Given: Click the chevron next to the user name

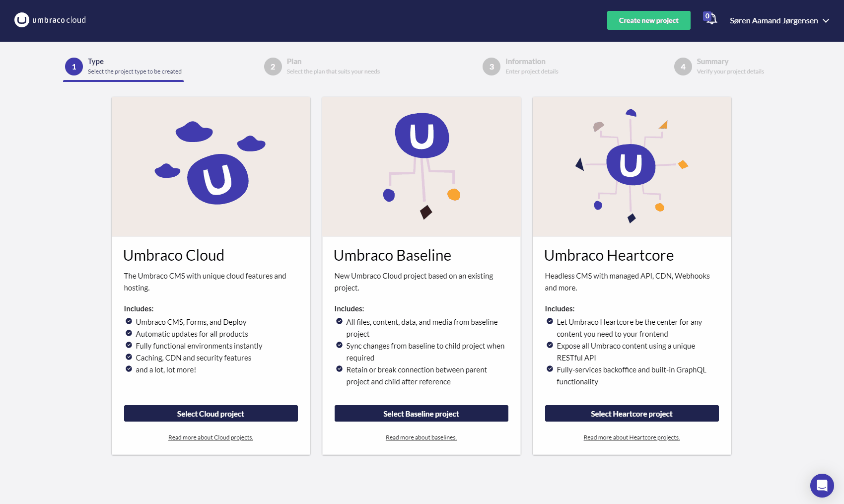Looking at the screenshot, I should pyautogui.click(x=826, y=21).
